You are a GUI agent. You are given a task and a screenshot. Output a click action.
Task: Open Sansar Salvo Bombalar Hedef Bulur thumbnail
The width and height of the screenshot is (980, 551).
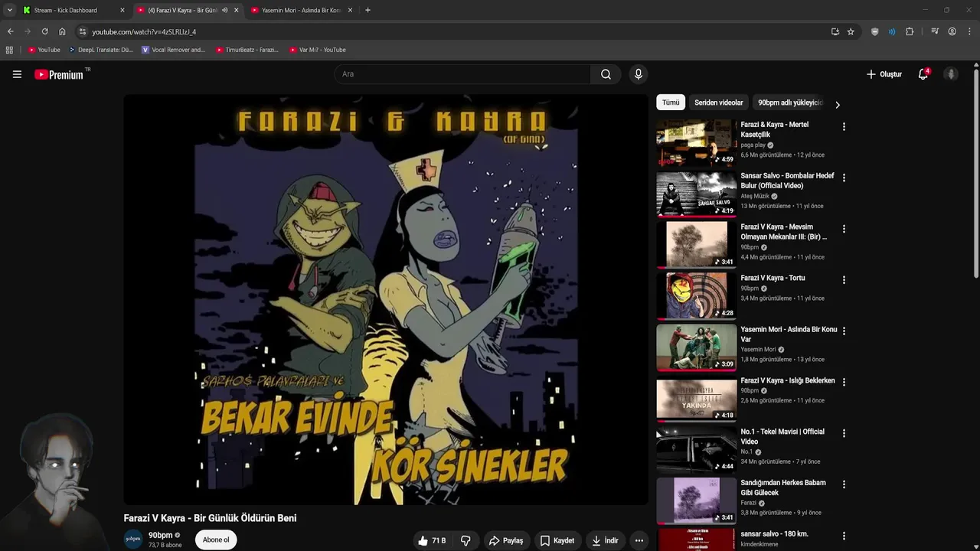(x=696, y=194)
